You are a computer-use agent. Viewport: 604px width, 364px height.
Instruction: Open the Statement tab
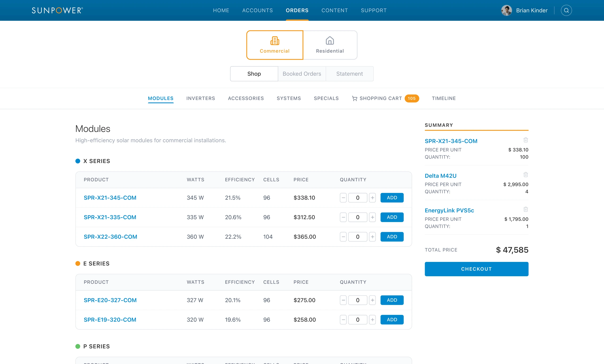(350, 74)
